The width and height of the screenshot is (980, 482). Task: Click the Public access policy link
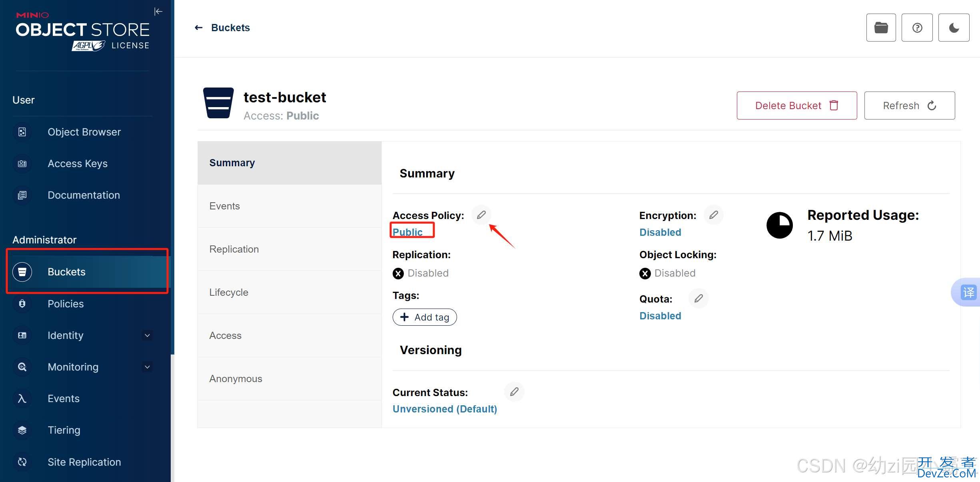pyautogui.click(x=407, y=232)
